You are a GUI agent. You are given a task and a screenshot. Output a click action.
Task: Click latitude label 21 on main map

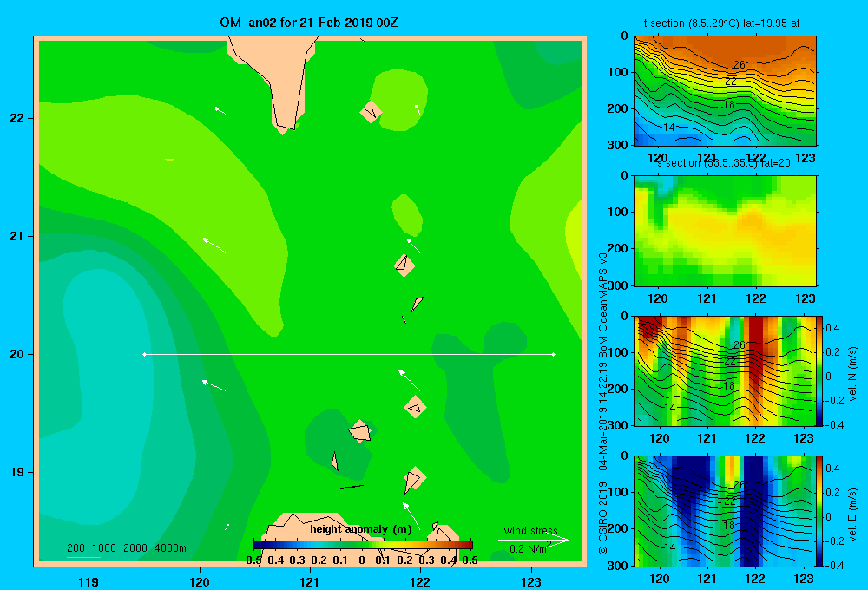pyautogui.click(x=16, y=236)
